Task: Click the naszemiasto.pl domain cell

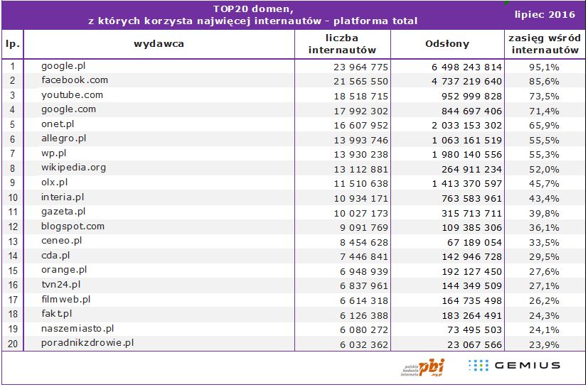Action: (77, 329)
